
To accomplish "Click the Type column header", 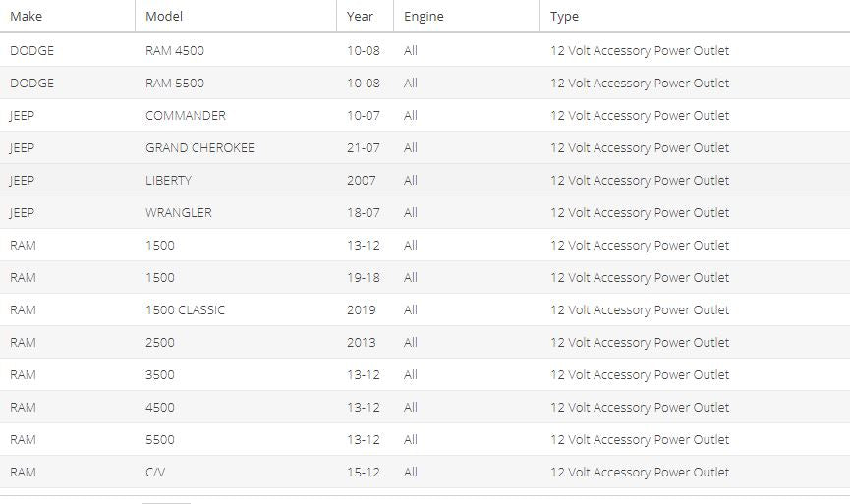I will [695, 17].
